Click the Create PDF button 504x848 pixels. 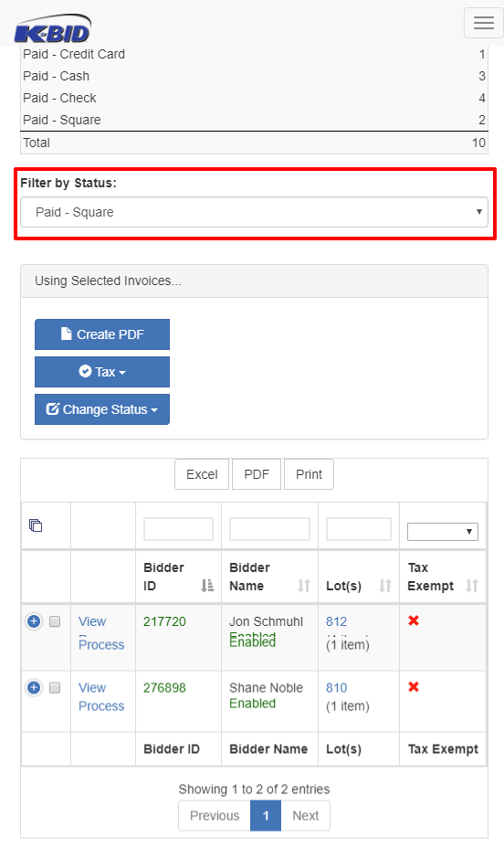[102, 334]
